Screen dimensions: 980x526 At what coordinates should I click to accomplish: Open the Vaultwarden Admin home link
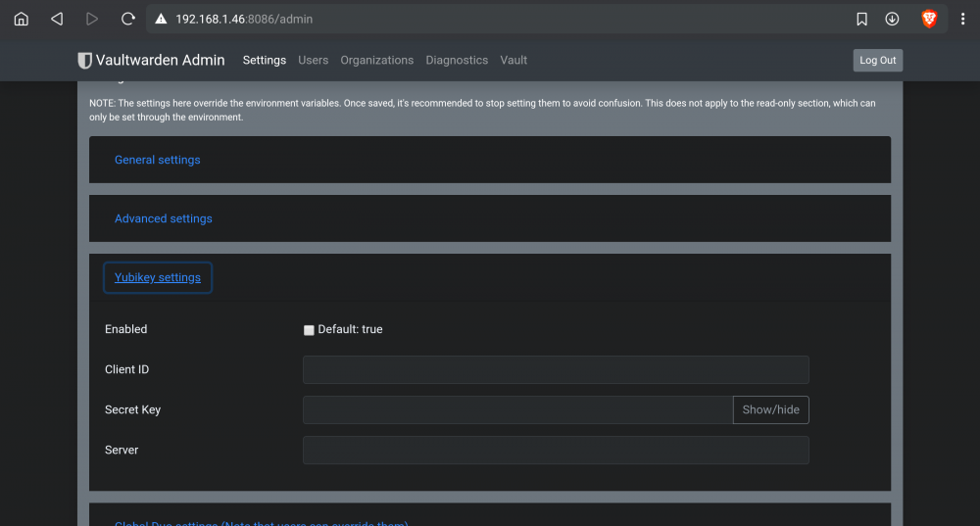(151, 60)
